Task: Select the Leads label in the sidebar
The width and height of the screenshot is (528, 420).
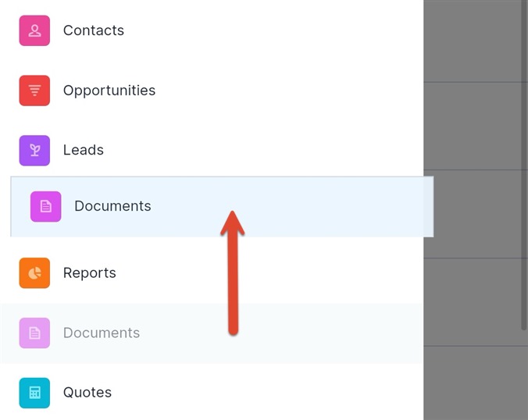Action: [x=84, y=150]
